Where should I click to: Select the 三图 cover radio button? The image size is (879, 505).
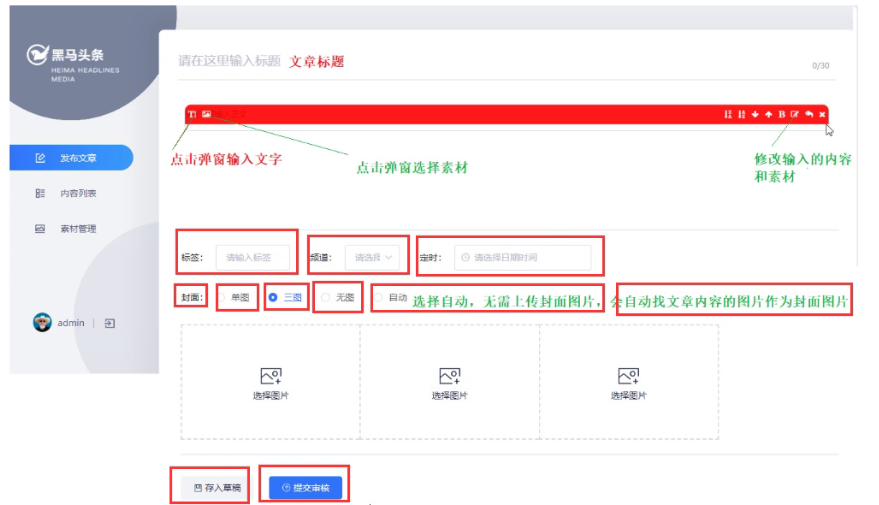tap(273, 298)
